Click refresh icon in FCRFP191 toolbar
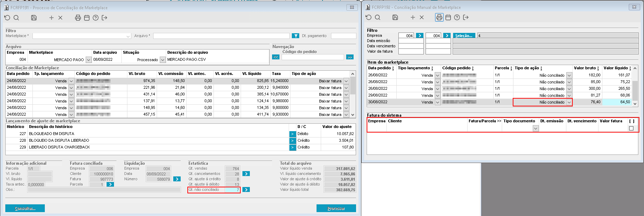This screenshot has width=644, height=216. (x=7, y=18)
